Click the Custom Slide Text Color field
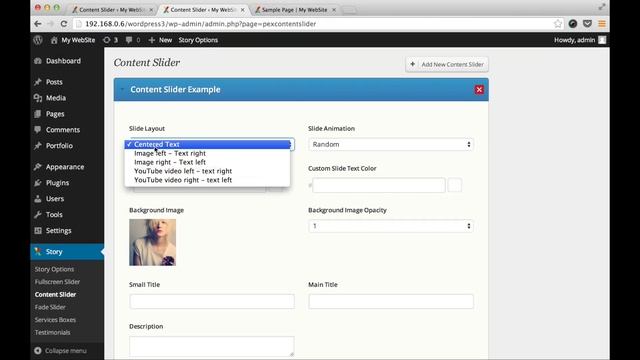 (379, 185)
